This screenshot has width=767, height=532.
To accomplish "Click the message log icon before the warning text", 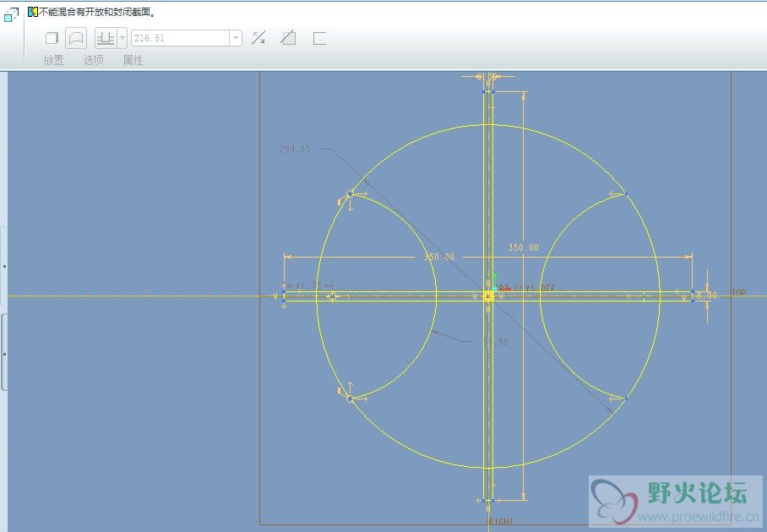I will point(32,12).
